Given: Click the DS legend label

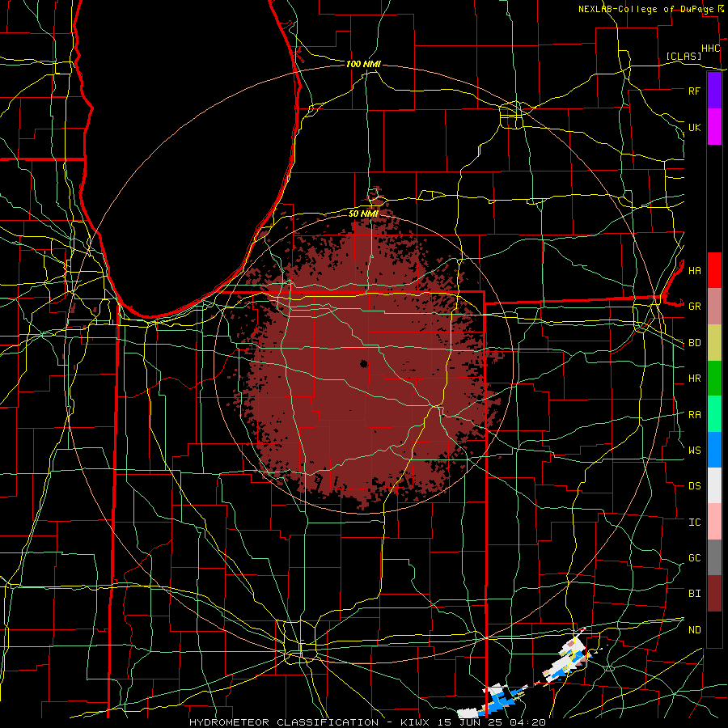Looking at the screenshot, I should [x=694, y=486].
